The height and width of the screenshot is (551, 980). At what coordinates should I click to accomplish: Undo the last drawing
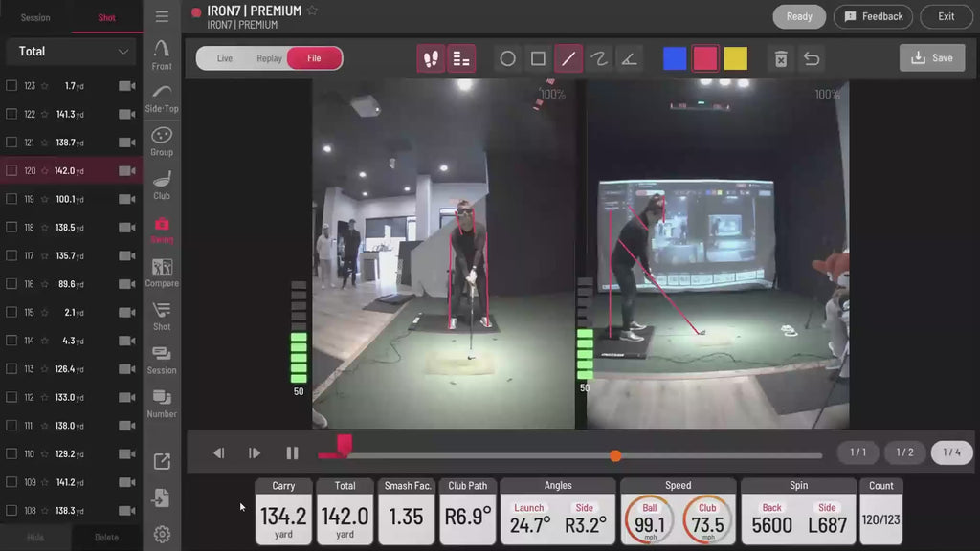click(x=812, y=58)
